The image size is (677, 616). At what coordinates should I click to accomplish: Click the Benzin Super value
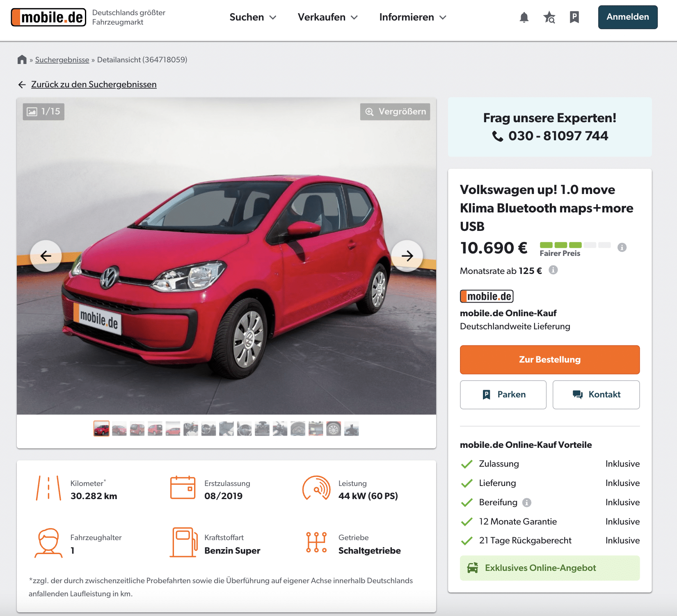point(232,551)
